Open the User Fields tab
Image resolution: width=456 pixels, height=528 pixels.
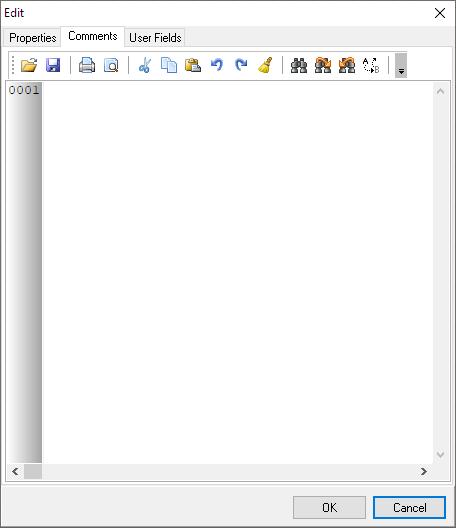[155, 38]
